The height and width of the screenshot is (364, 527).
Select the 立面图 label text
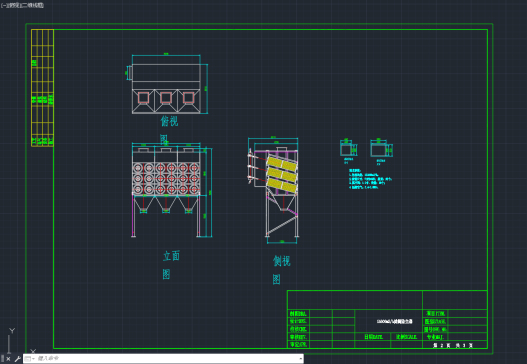point(171,265)
